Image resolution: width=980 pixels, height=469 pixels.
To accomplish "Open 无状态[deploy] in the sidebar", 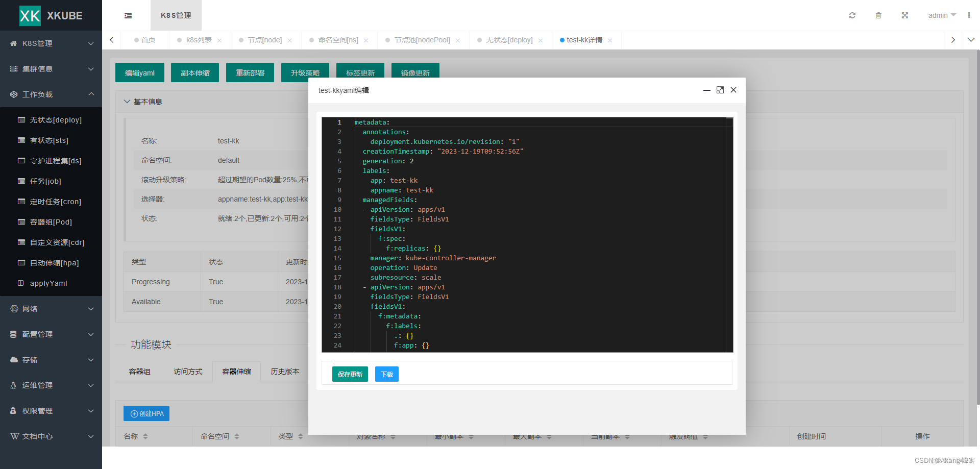I will [51, 120].
